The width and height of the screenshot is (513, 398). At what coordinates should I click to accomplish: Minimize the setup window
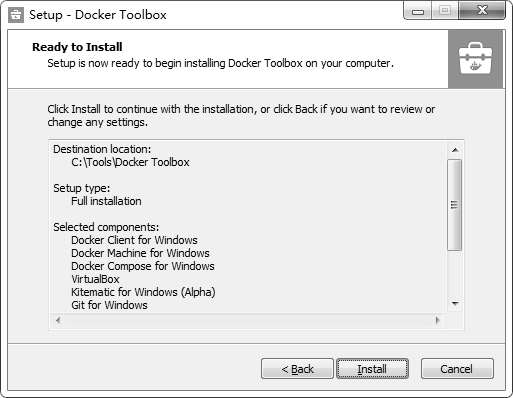tap(418, 11)
